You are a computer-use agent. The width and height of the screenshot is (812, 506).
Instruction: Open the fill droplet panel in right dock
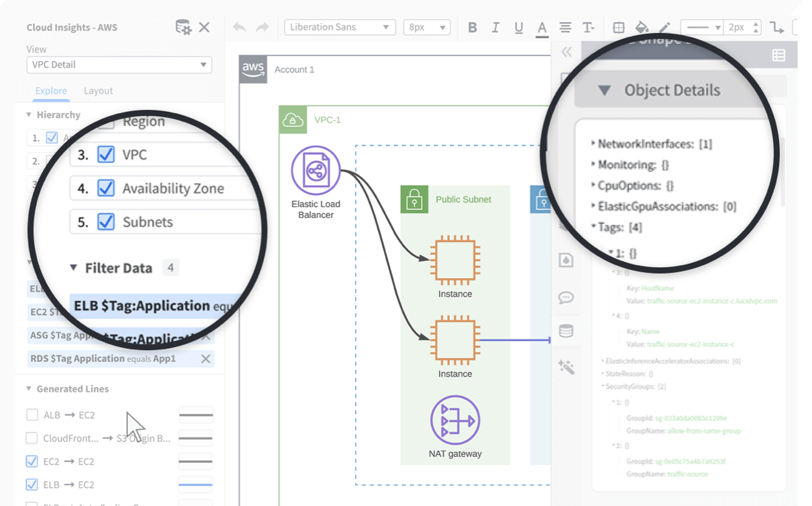(x=566, y=260)
